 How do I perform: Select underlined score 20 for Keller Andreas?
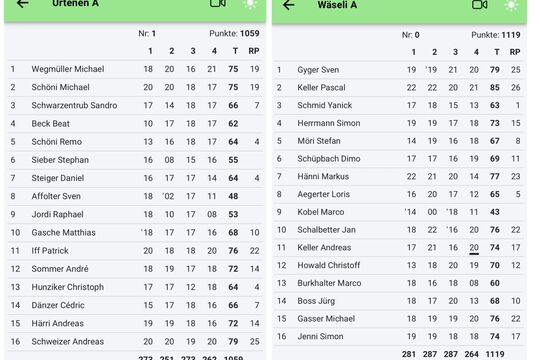pyautogui.click(x=474, y=248)
